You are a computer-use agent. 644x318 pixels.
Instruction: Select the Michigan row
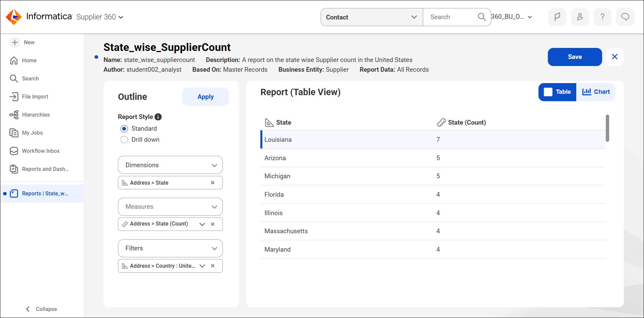433,176
